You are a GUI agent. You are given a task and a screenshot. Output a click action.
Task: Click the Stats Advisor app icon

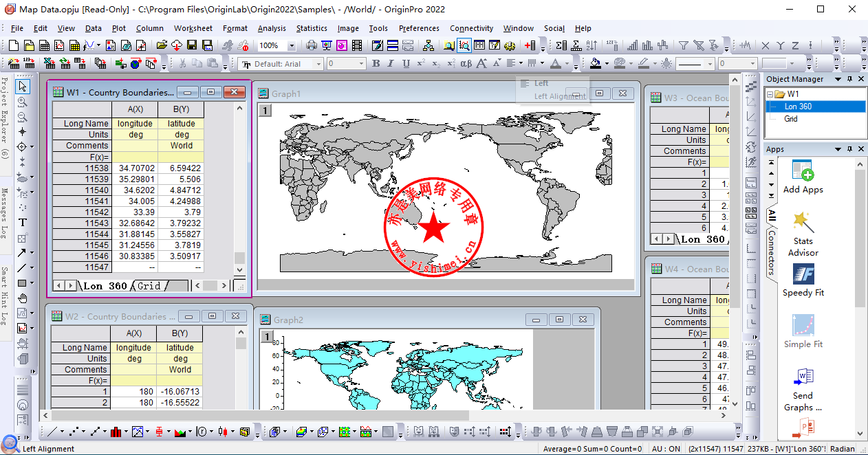point(803,222)
